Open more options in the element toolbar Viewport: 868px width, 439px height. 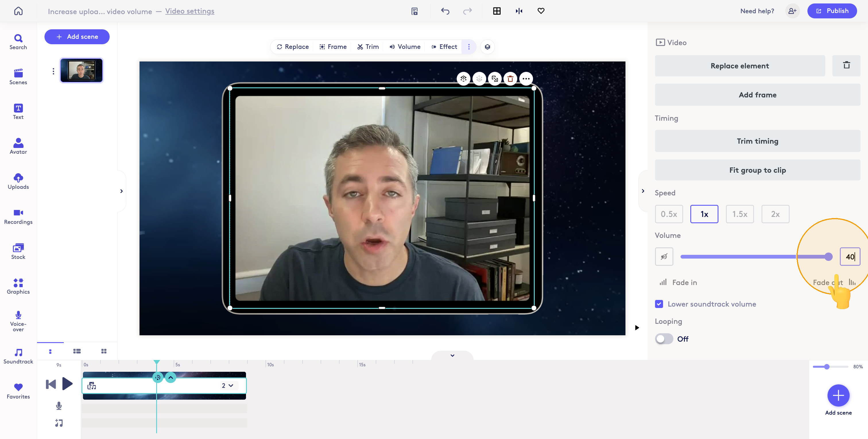469,47
